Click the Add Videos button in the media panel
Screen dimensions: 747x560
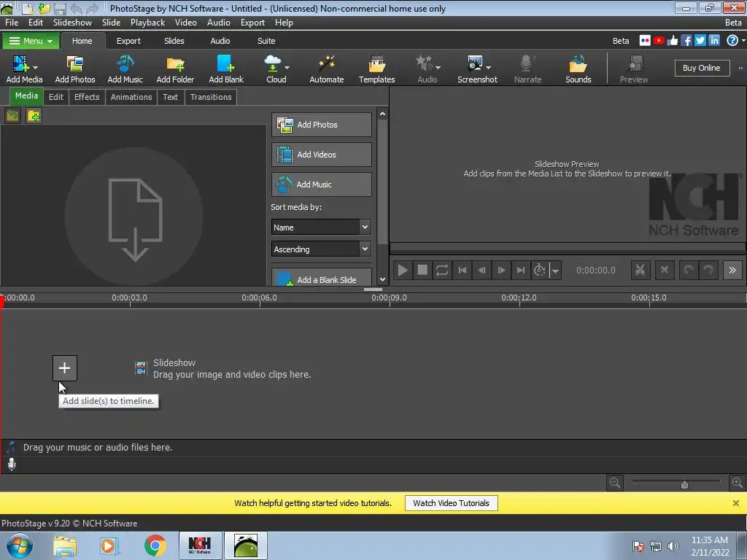point(322,155)
